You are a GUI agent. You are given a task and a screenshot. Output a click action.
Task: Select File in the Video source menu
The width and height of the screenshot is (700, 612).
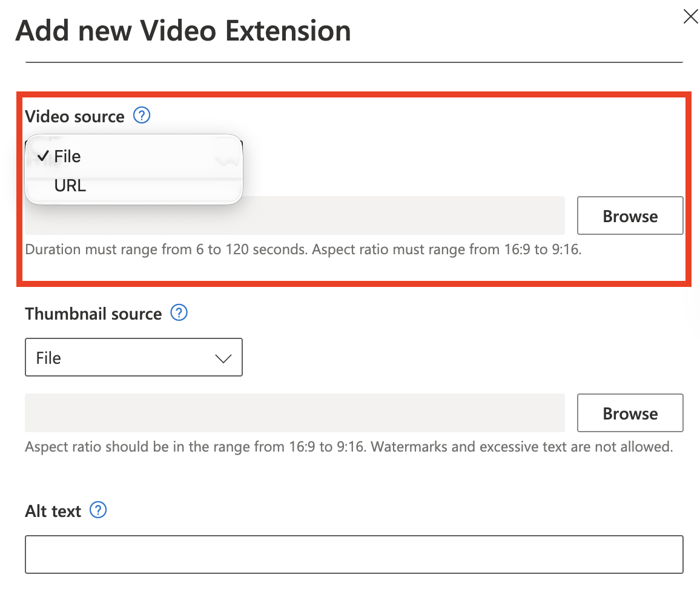67,157
